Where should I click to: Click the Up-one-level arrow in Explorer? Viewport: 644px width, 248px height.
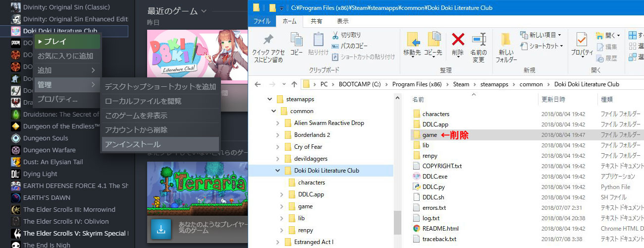(294, 84)
